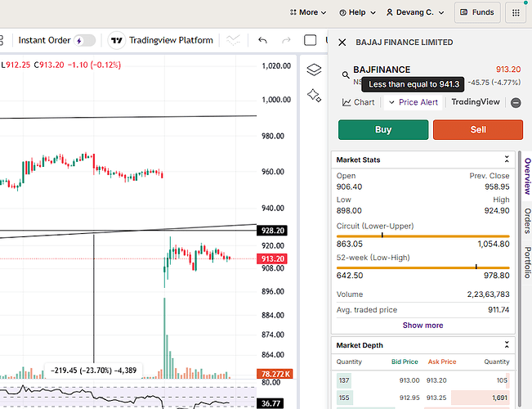
Task: Click the chart line indicator icon
Action: tap(234, 40)
